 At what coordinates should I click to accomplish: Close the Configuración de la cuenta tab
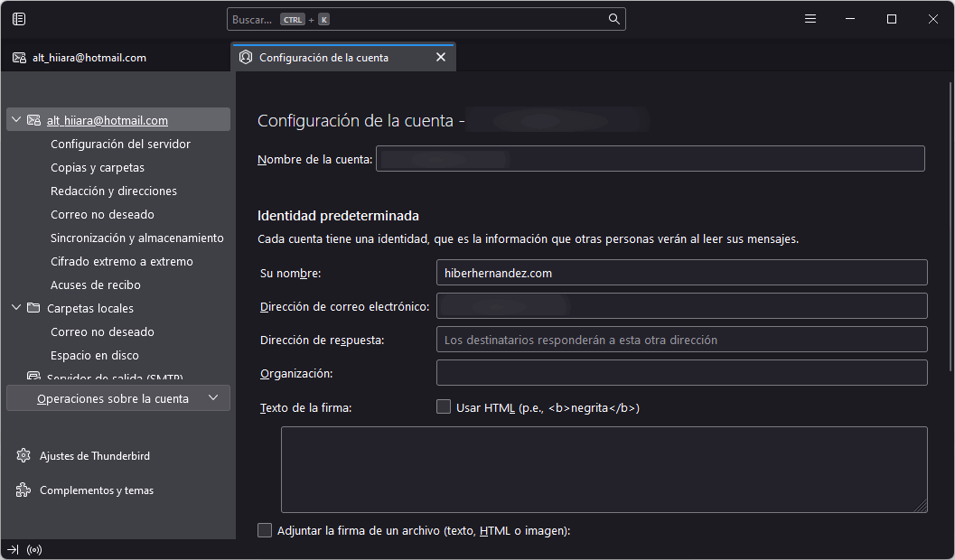pyautogui.click(x=441, y=58)
